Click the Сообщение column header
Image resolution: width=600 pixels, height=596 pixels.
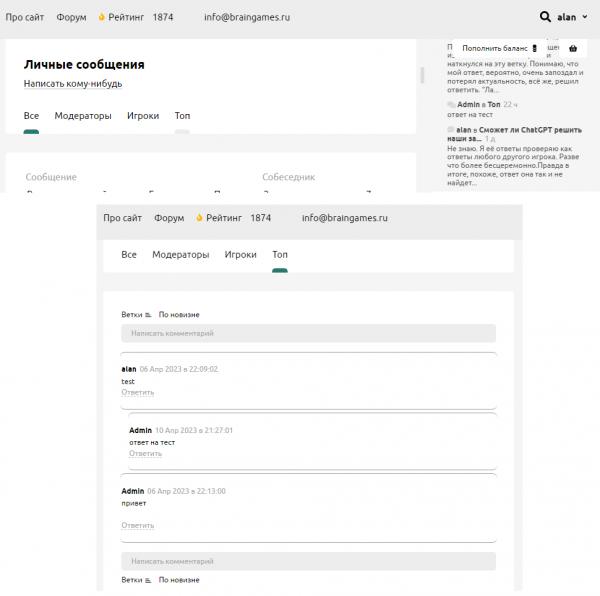pyautogui.click(x=51, y=177)
